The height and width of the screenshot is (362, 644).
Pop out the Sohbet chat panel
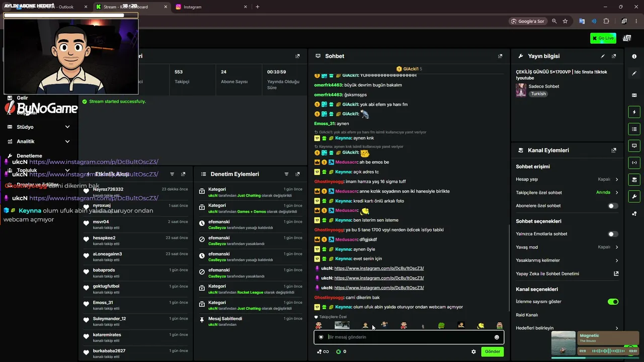click(x=500, y=56)
